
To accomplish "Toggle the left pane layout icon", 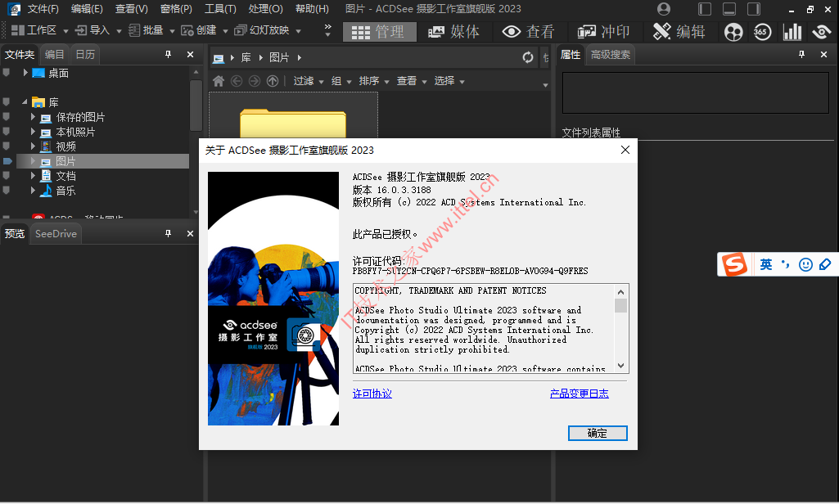I will point(705,9).
